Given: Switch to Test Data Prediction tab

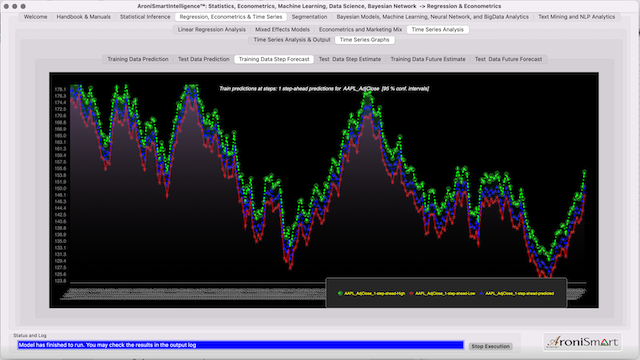Looking at the screenshot, I should 203,59.
